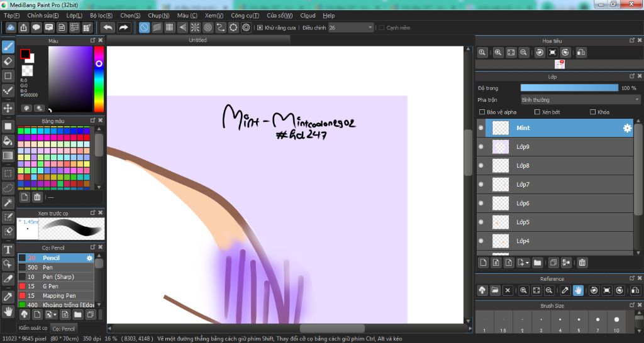
Task: Select the Lớp7 layer
Action: [x=555, y=185]
